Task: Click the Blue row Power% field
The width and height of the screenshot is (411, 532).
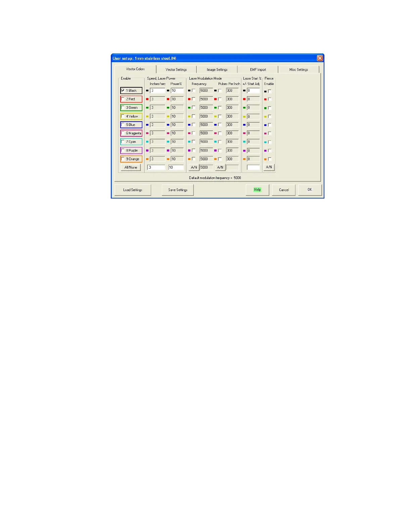Action: tap(177, 125)
